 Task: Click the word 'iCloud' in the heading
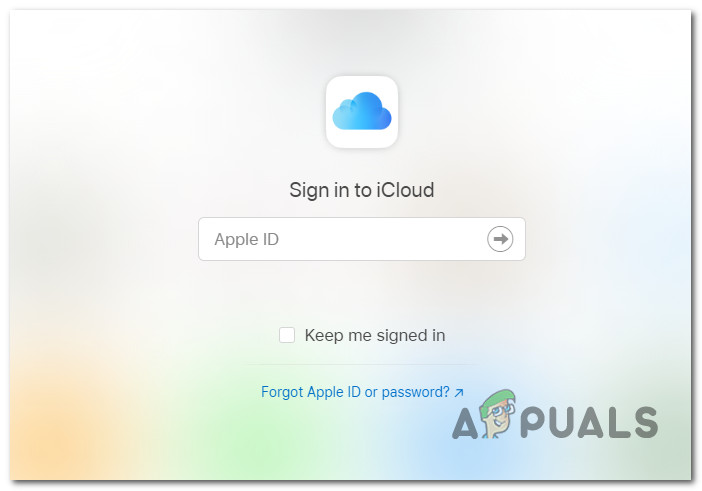tap(405, 190)
